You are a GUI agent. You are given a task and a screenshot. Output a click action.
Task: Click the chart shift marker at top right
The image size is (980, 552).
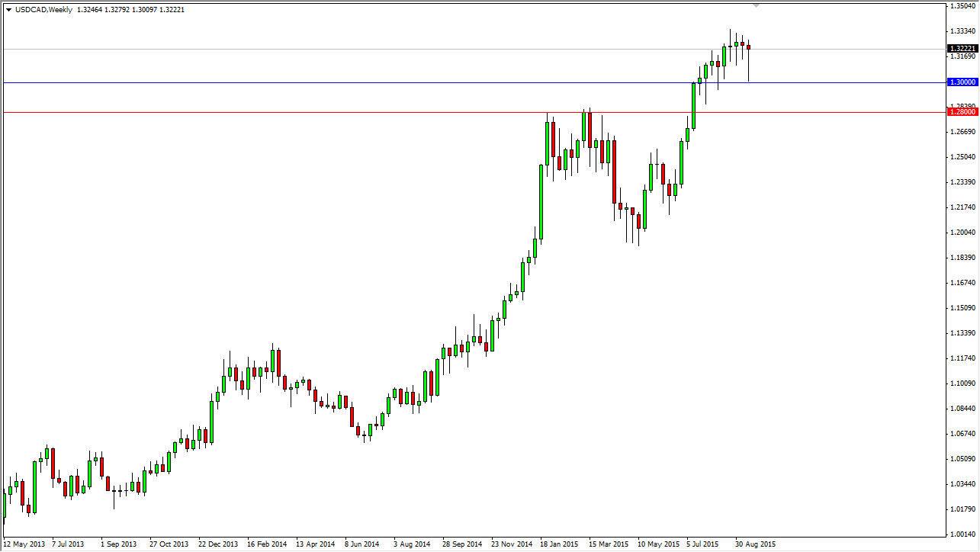click(x=757, y=6)
